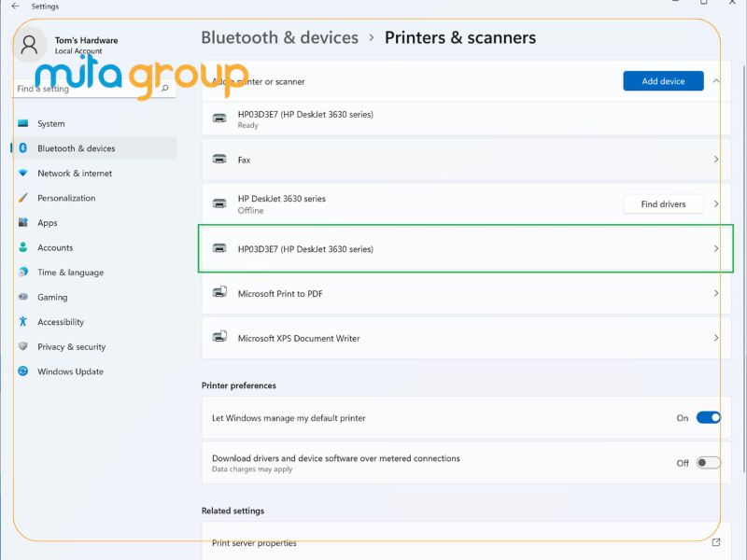
Task: Select Bluetooth & devices in sidebar
Action: point(93,148)
